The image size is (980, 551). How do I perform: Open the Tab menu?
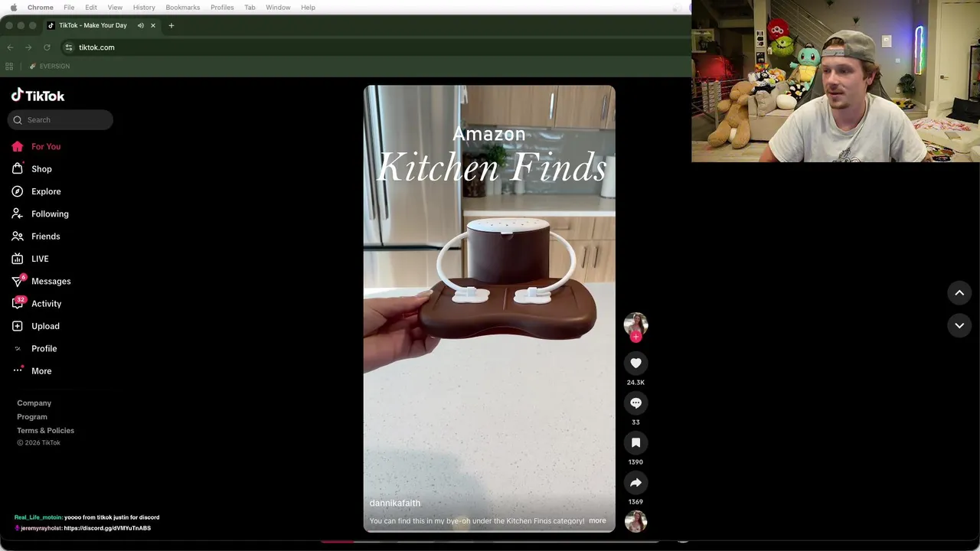[x=250, y=7]
